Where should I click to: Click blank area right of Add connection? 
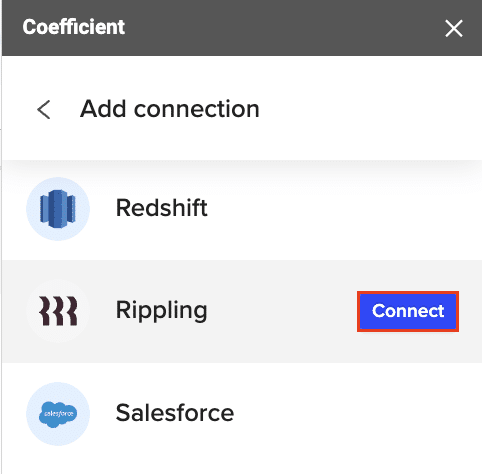click(367, 109)
